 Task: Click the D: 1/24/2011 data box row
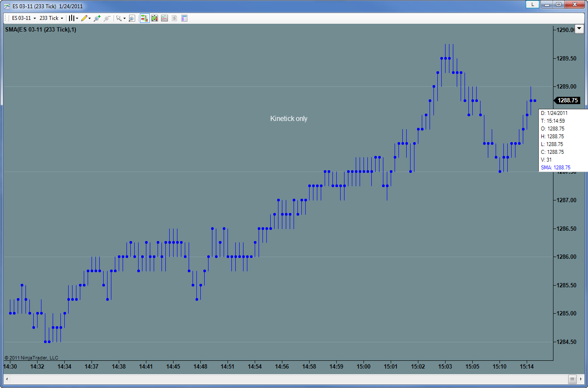tap(554, 113)
